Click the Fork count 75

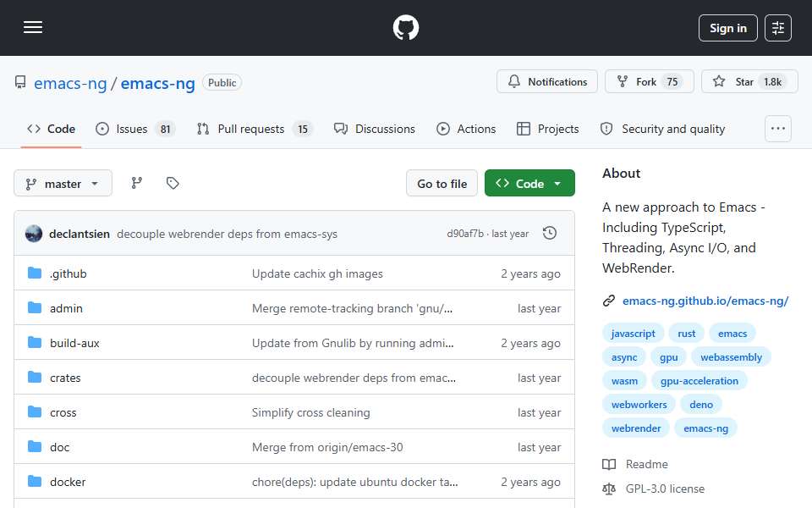click(x=672, y=82)
